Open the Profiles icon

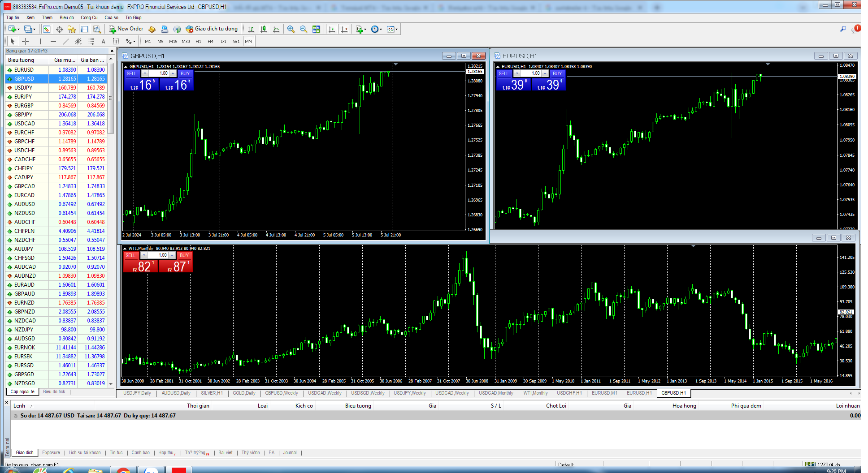28,29
